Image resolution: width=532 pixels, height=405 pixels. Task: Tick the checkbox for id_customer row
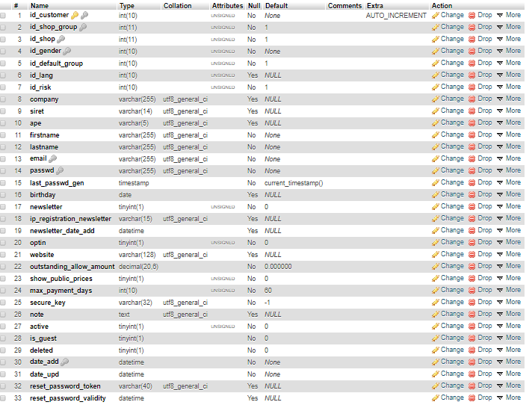(3, 16)
